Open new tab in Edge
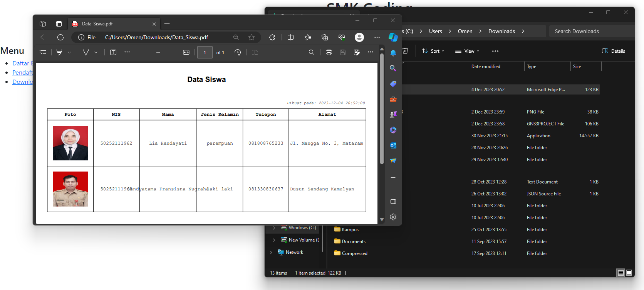Screen dimensions: 644x290 click(167, 24)
